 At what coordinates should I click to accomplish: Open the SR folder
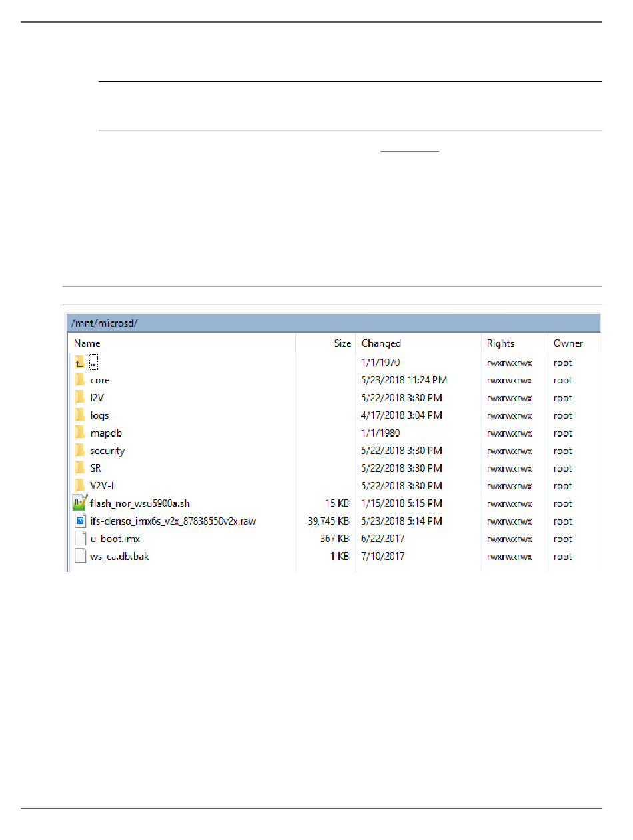pyautogui.click(x=96, y=469)
